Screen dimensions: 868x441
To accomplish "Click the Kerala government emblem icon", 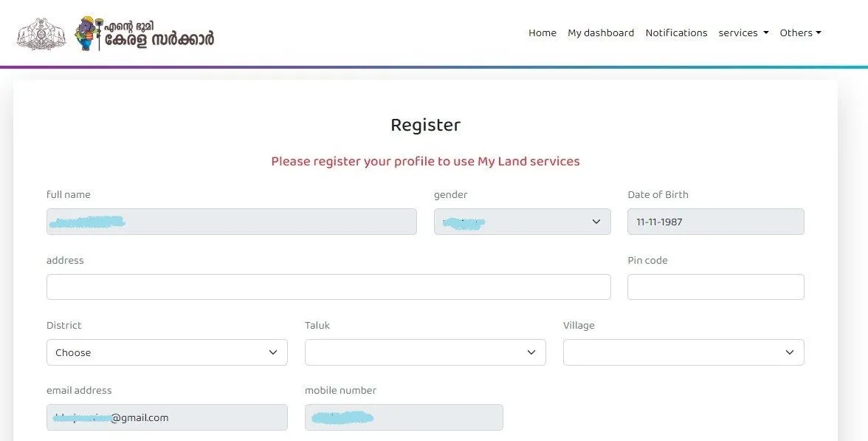I will 41,33.
